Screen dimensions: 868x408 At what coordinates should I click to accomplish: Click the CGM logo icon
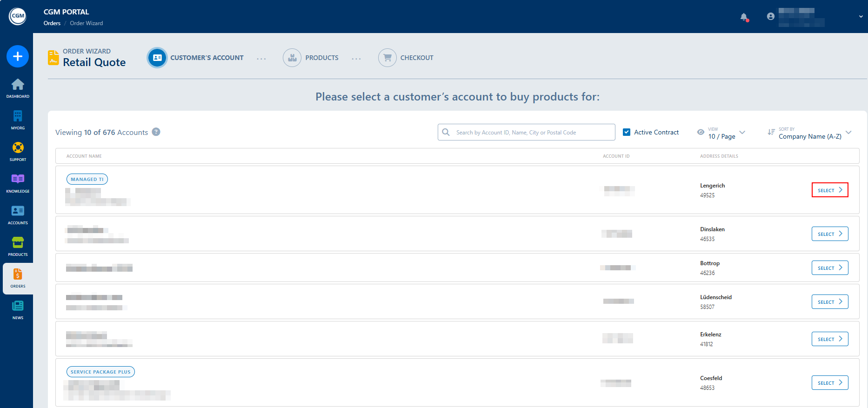tap(18, 16)
